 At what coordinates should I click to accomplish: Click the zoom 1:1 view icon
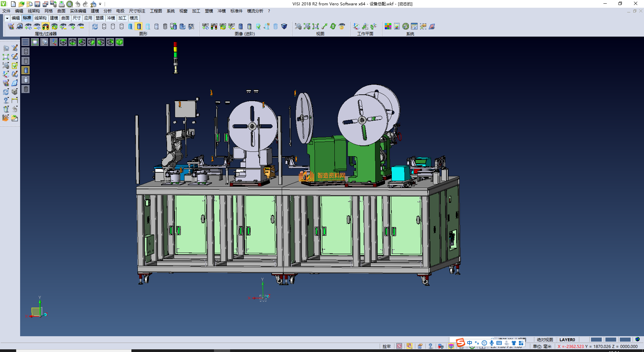click(x=316, y=26)
